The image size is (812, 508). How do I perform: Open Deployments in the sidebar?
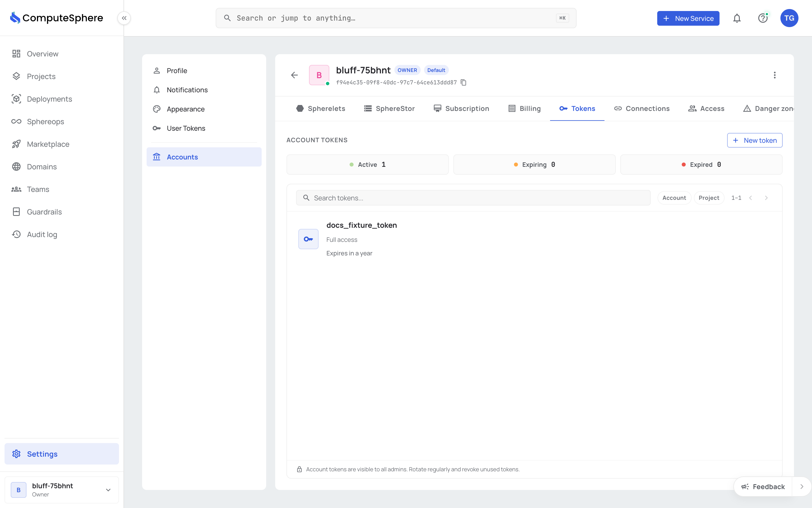click(x=62, y=99)
